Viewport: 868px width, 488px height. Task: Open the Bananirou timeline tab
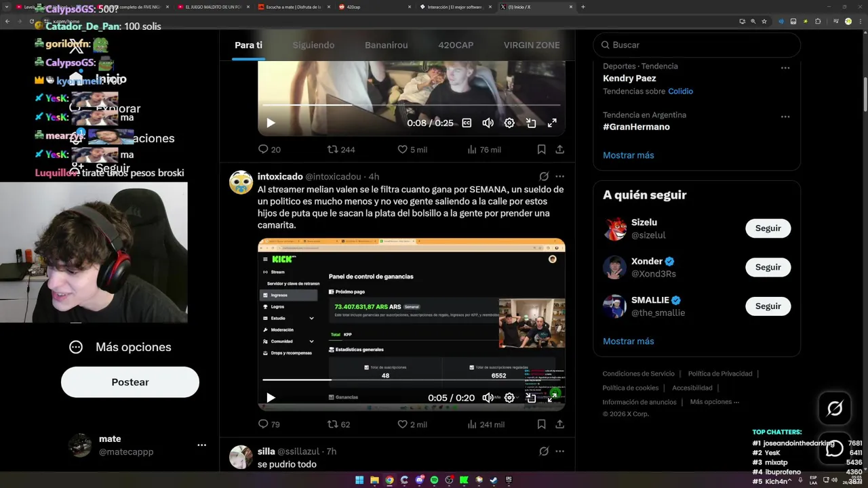tap(387, 45)
